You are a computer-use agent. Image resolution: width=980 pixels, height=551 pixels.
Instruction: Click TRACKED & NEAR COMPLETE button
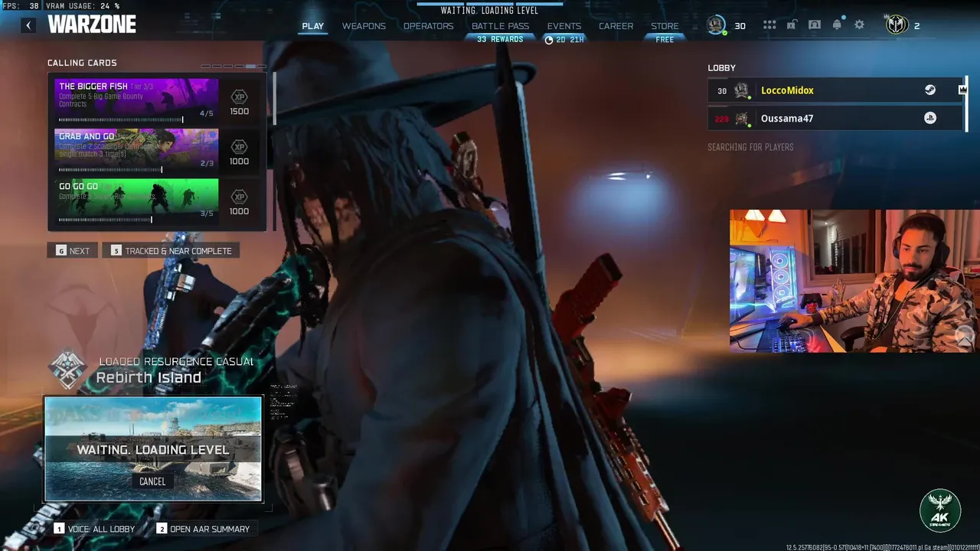(x=171, y=250)
